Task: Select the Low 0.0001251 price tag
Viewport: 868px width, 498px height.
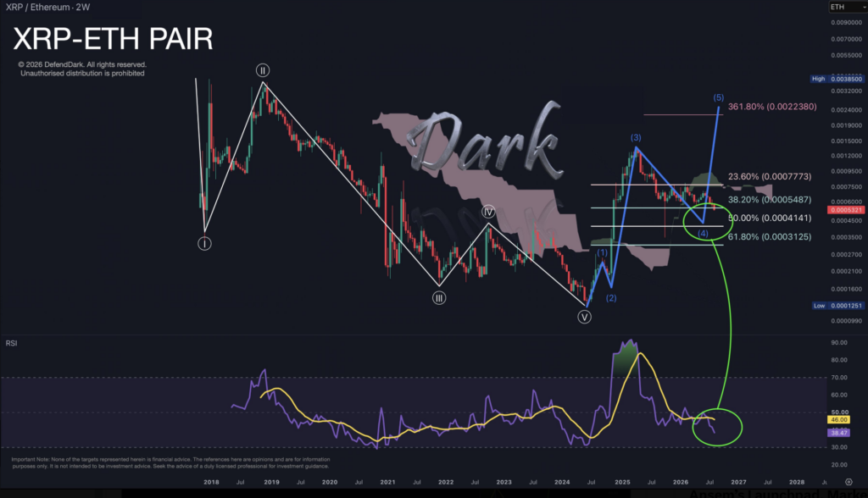Action: point(837,306)
